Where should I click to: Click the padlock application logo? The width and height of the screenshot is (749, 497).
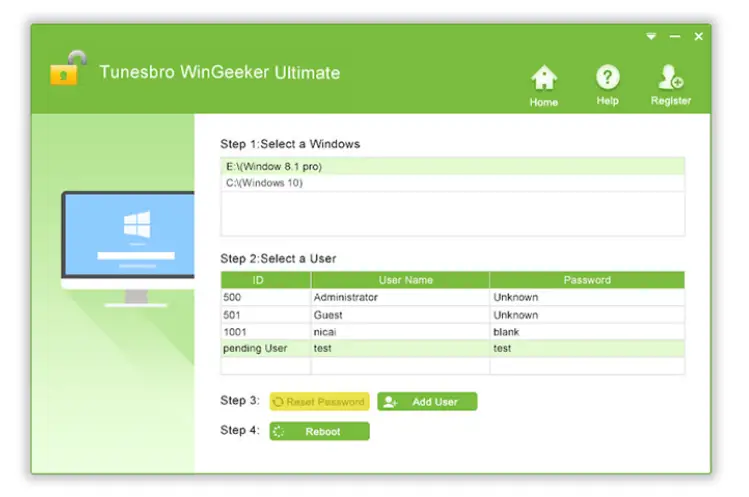(68, 68)
